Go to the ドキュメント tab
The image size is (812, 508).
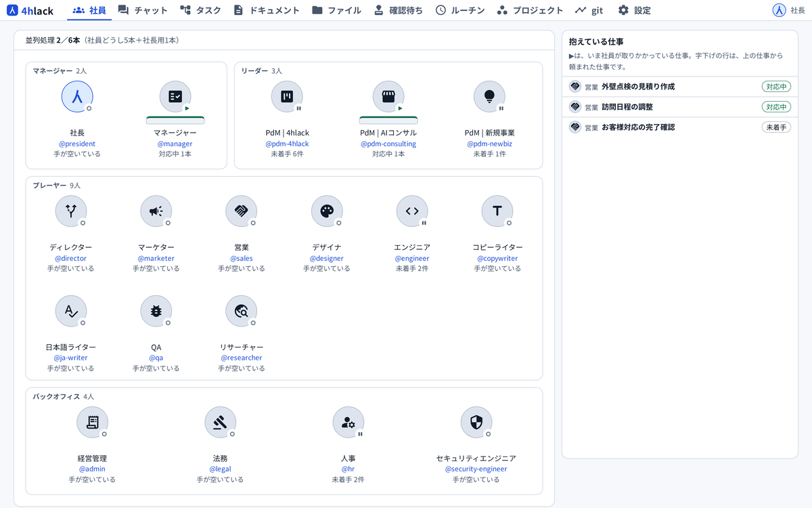coord(266,10)
